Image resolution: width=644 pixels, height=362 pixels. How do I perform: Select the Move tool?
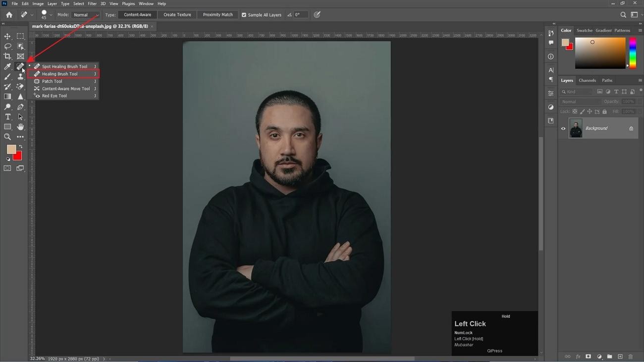click(7, 36)
